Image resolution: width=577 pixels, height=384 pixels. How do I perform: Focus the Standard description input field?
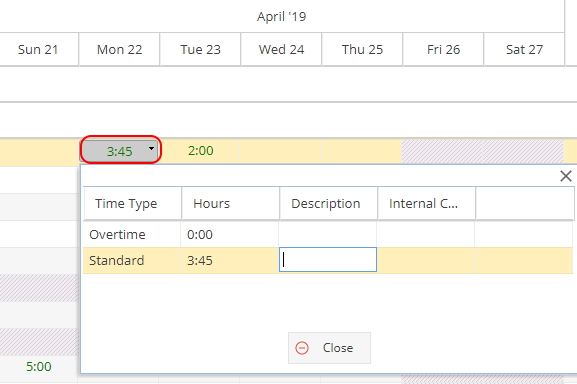[x=328, y=260]
